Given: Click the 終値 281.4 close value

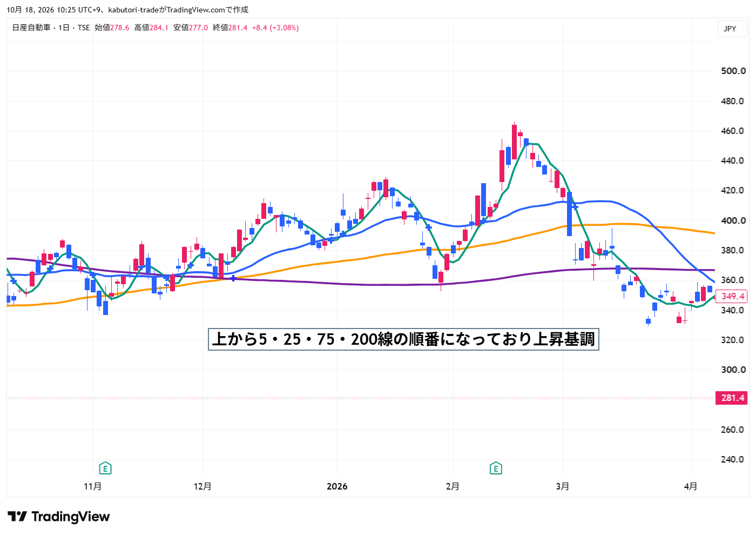Looking at the screenshot, I should [x=230, y=28].
